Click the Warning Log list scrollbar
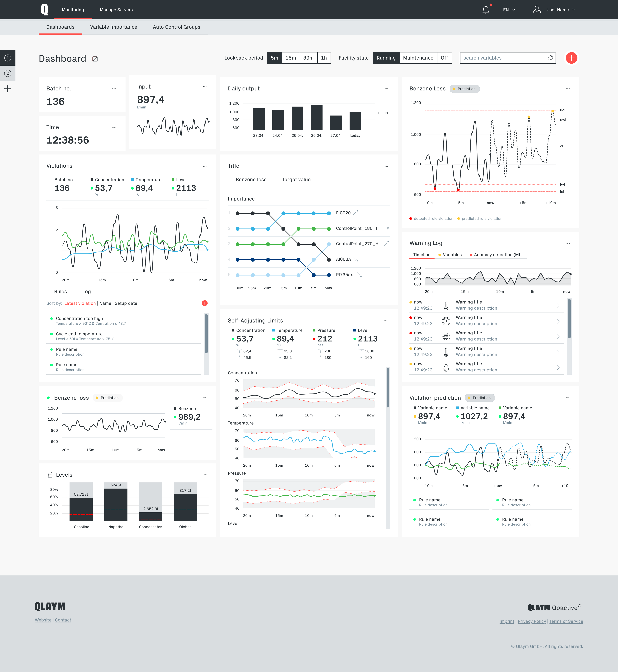Screen dimensions: 618x672 point(569,319)
